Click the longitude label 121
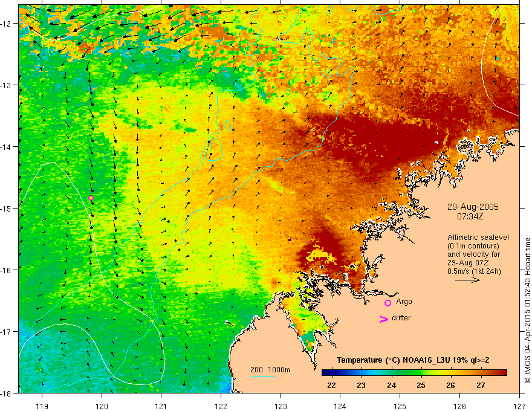The image size is (532, 411). (x=161, y=406)
